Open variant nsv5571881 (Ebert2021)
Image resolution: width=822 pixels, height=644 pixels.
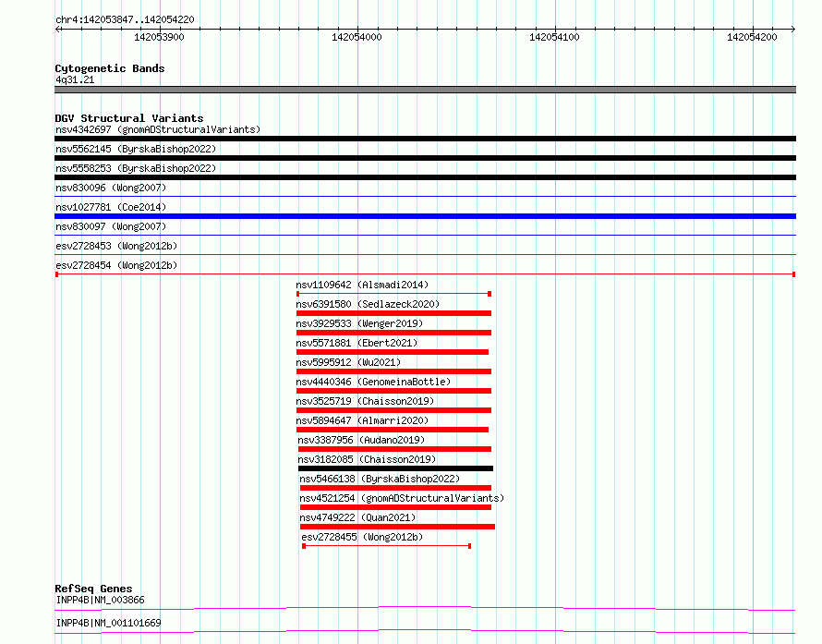(x=357, y=343)
